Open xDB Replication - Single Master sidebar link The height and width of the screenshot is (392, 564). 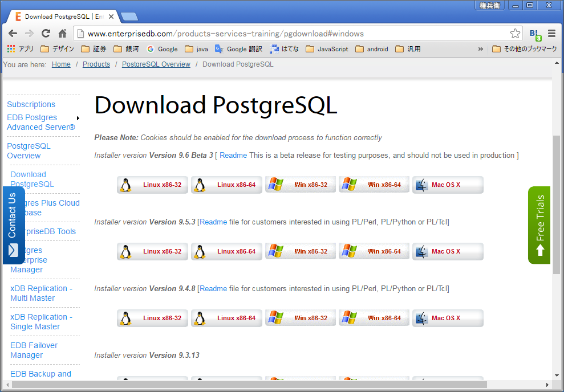point(42,321)
